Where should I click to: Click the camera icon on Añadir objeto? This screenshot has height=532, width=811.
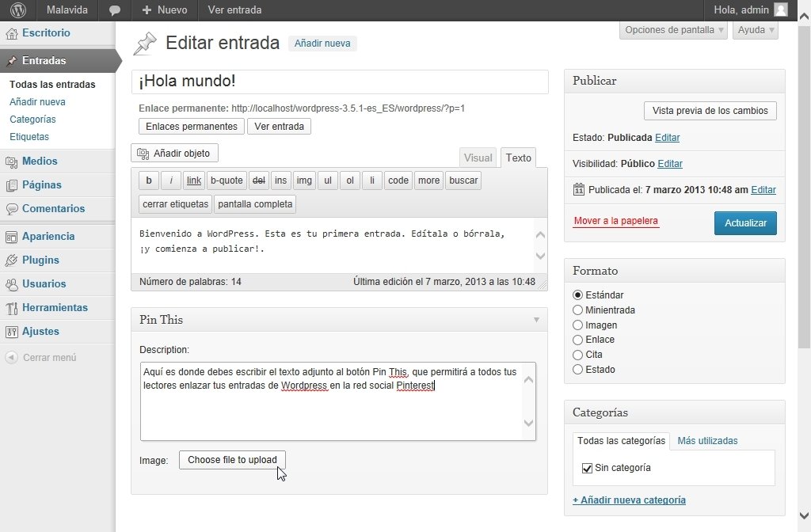point(143,154)
